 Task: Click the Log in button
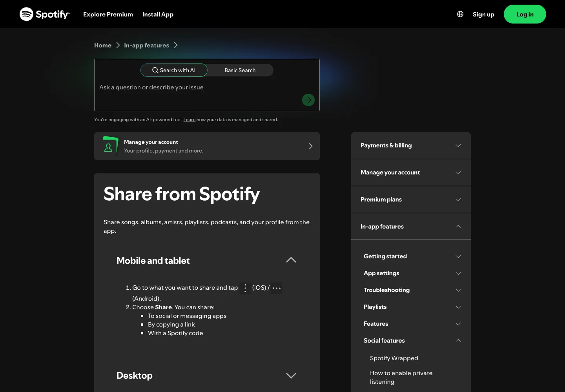coord(525,14)
